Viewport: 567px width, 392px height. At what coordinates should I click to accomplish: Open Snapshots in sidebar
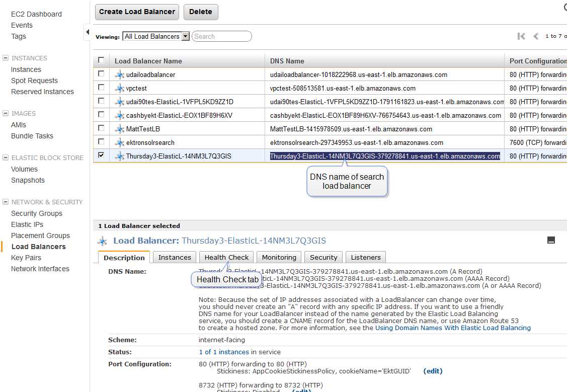point(28,181)
